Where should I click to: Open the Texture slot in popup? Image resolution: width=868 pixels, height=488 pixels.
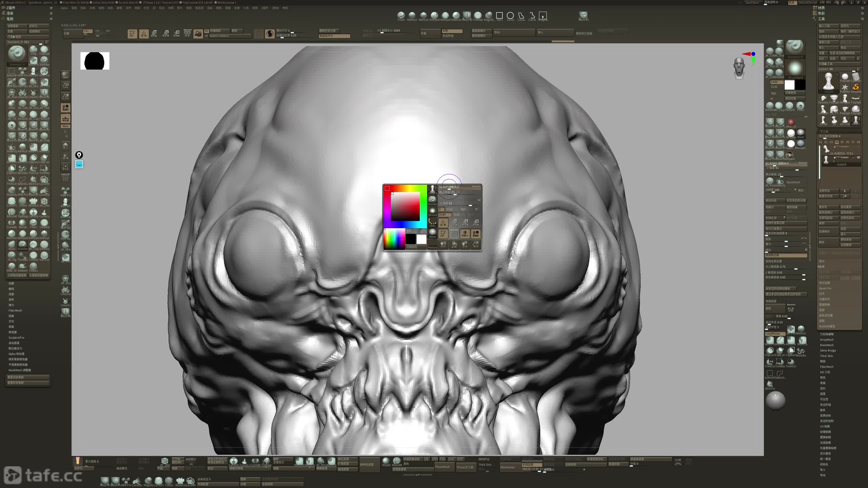(432, 245)
